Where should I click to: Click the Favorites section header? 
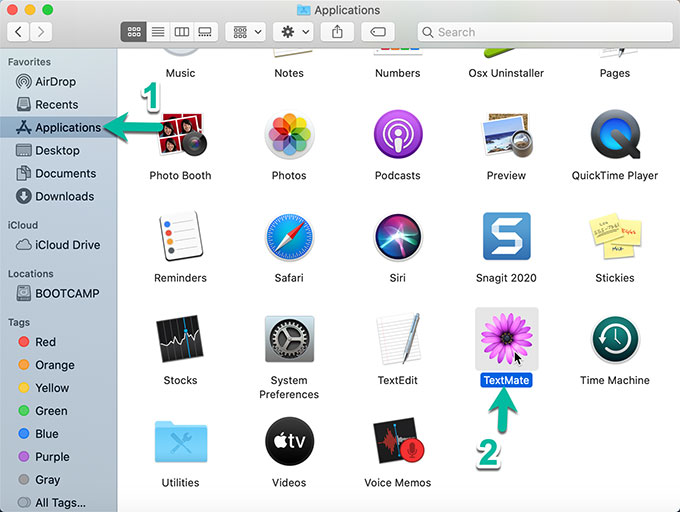point(29,62)
